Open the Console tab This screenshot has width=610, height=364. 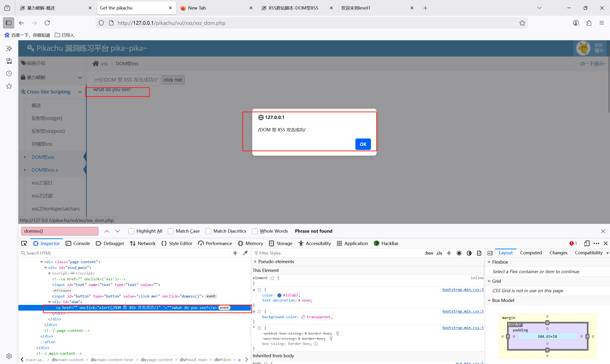coord(78,243)
